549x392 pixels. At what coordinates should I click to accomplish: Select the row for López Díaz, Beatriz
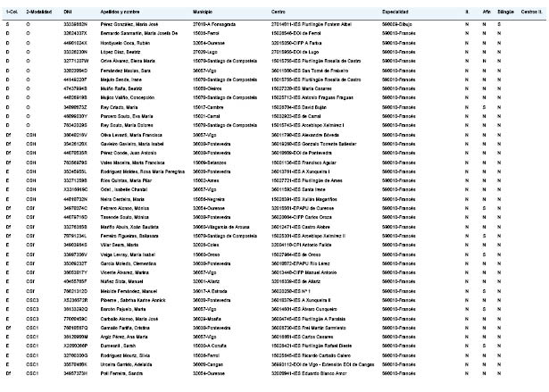(275, 52)
